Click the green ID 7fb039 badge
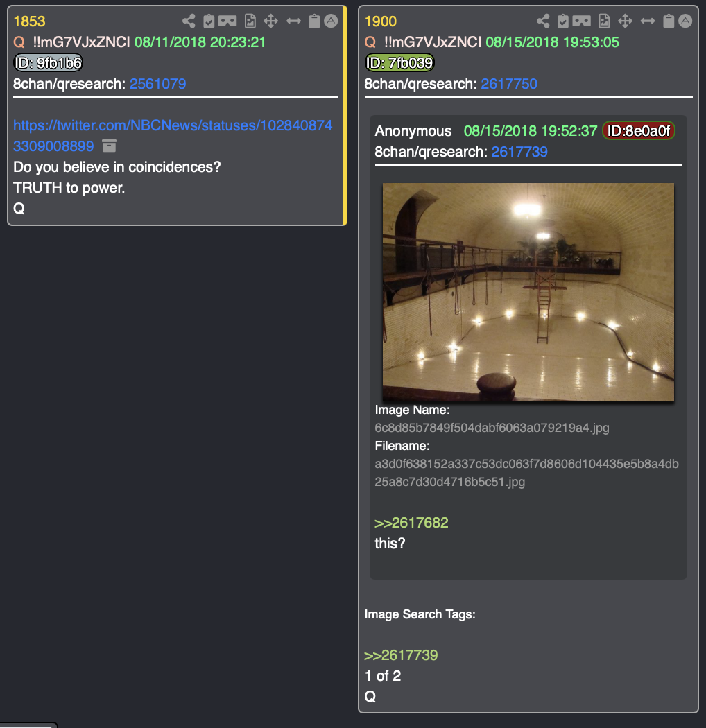Viewport: 706px width, 728px height. pos(399,62)
